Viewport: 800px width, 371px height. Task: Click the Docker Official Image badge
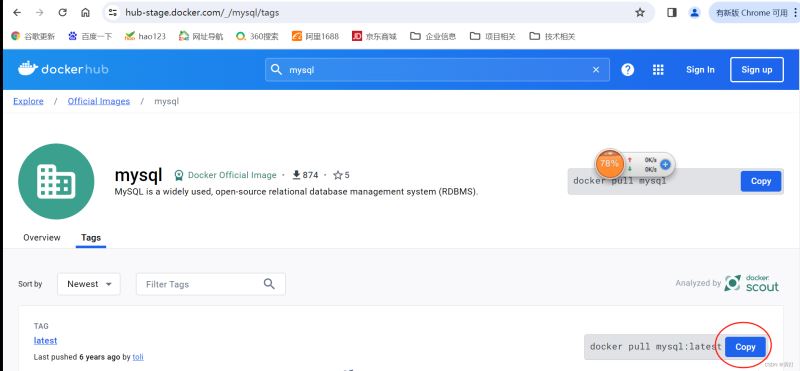pos(225,175)
